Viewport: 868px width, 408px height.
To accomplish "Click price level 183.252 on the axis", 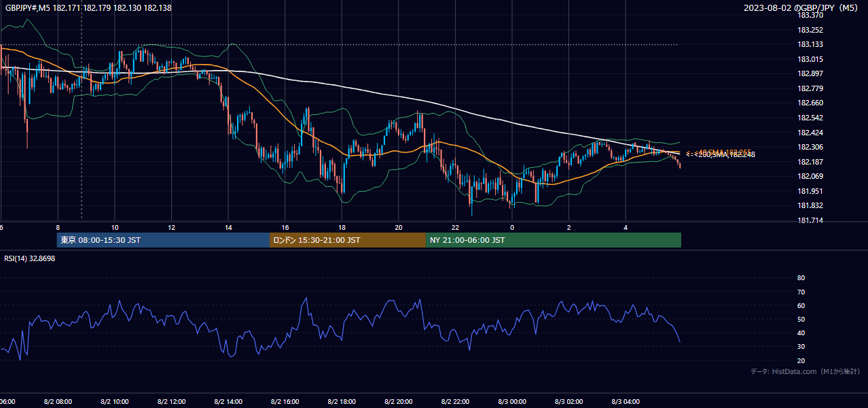I will pos(810,30).
